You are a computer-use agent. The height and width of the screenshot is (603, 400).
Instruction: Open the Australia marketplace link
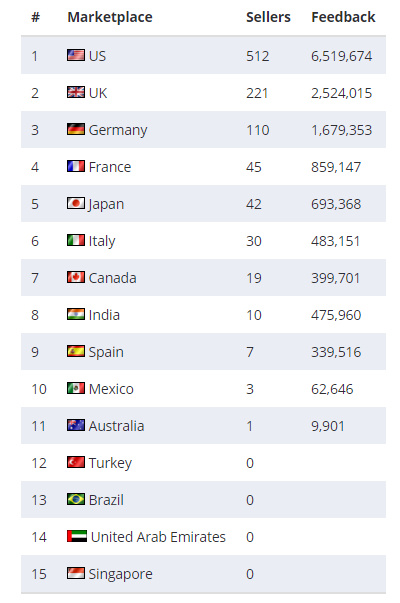tap(117, 426)
